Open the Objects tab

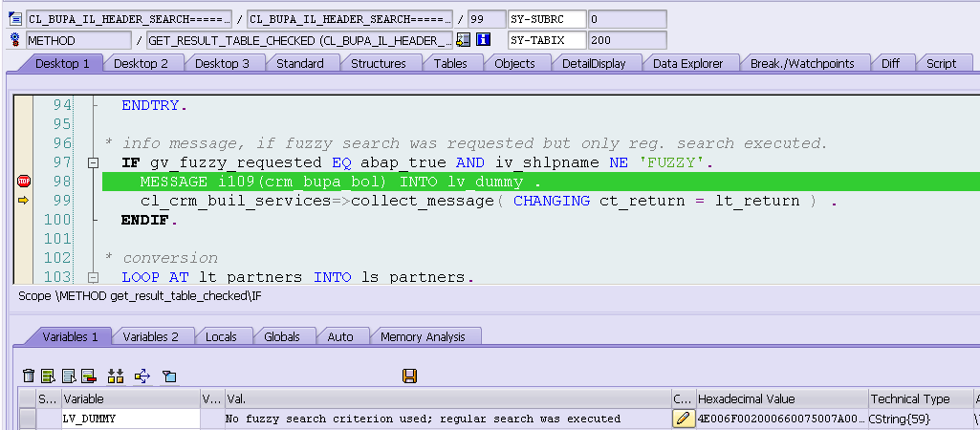tap(514, 63)
